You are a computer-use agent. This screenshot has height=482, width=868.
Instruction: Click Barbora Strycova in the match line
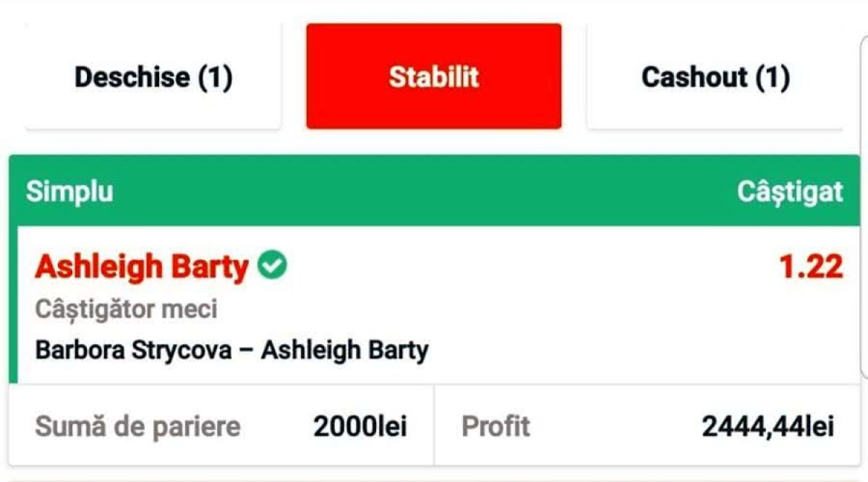(134, 350)
